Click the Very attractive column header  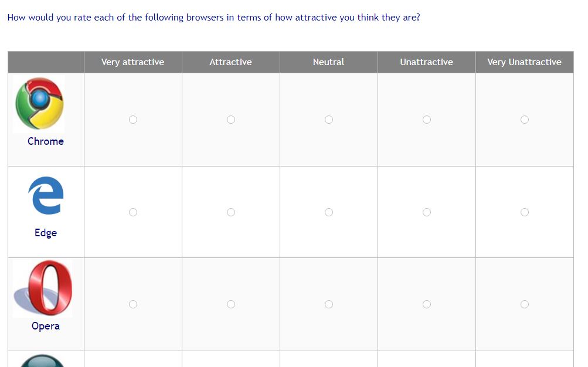132,62
